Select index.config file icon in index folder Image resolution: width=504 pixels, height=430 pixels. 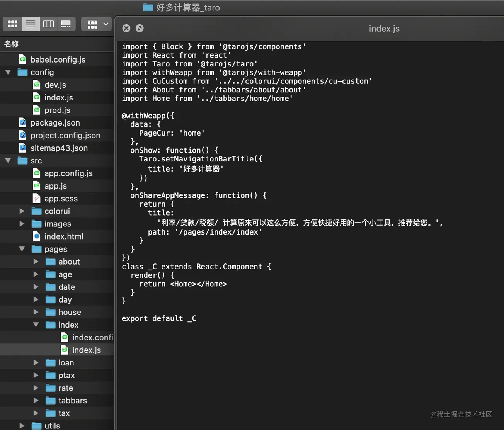[65, 337]
